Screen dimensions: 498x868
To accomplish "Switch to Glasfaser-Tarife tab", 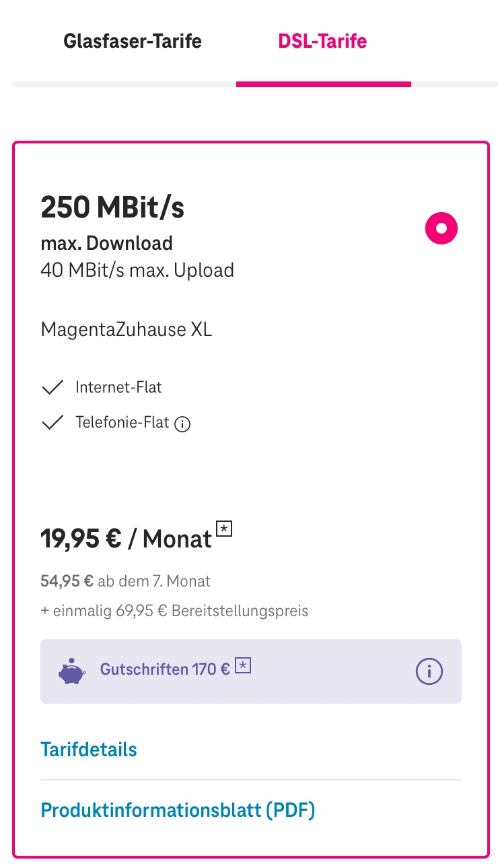I will (x=133, y=41).
